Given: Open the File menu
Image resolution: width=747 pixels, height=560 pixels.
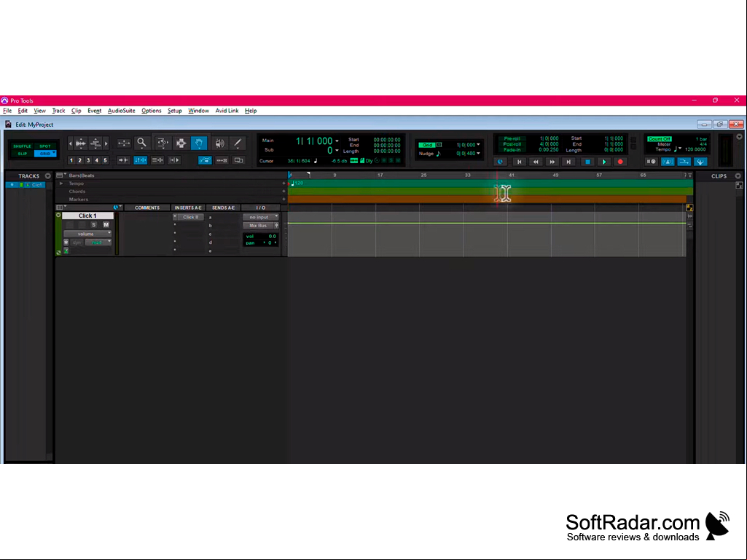Looking at the screenshot, I should click(x=7, y=111).
